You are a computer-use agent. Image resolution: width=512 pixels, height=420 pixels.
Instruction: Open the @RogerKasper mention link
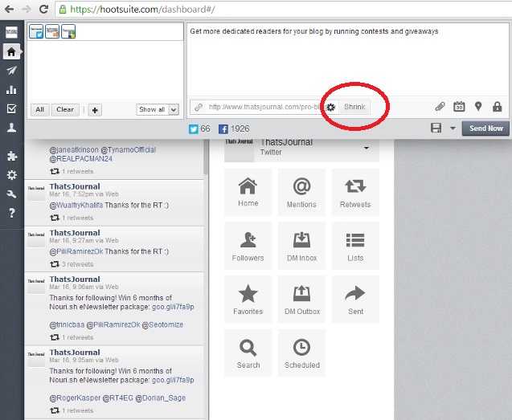pyautogui.click(x=75, y=398)
